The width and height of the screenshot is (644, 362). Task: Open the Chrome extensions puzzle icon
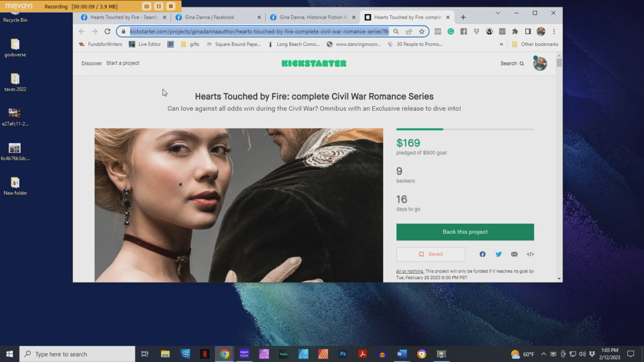tap(515, 31)
